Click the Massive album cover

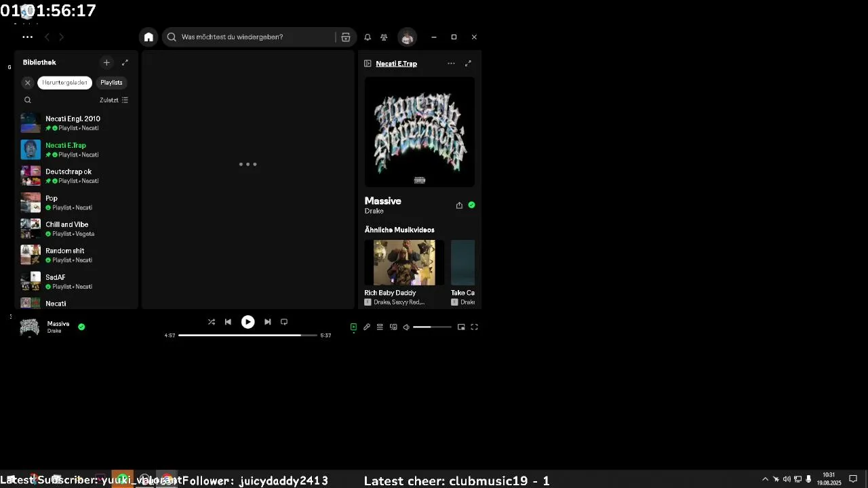pyautogui.click(x=420, y=132)
